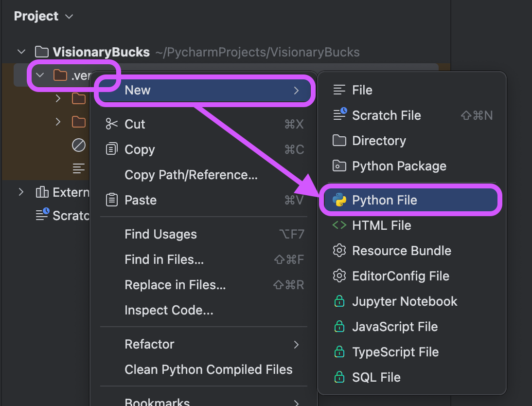532x406 pixels.
Task: Select the SQL File entry
Action: 377,377
